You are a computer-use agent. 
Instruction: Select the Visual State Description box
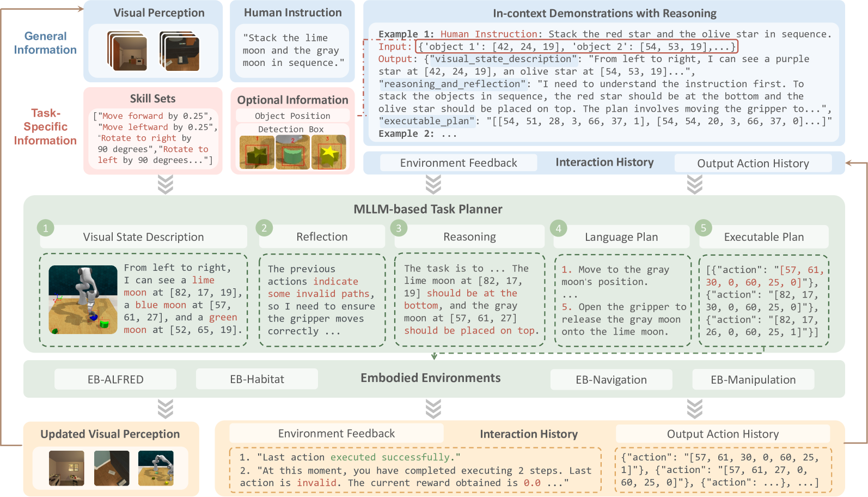pos(143,237)
